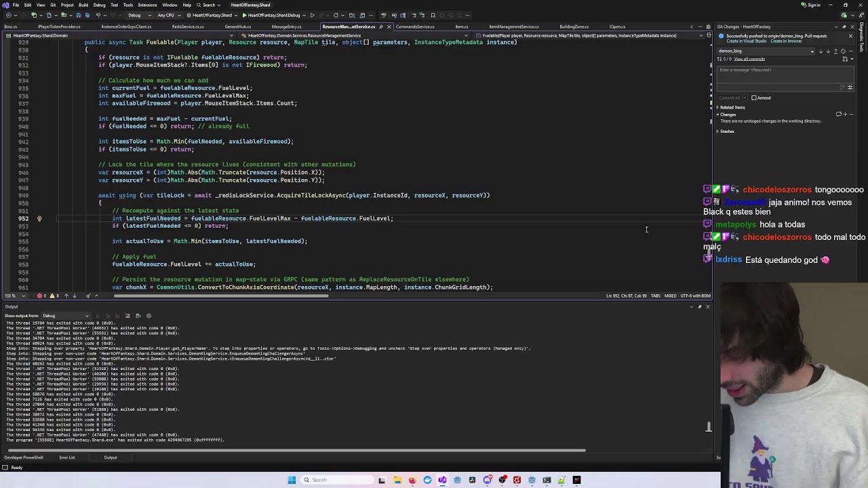Click the Sync icon in Git Changes

[843, 52]
